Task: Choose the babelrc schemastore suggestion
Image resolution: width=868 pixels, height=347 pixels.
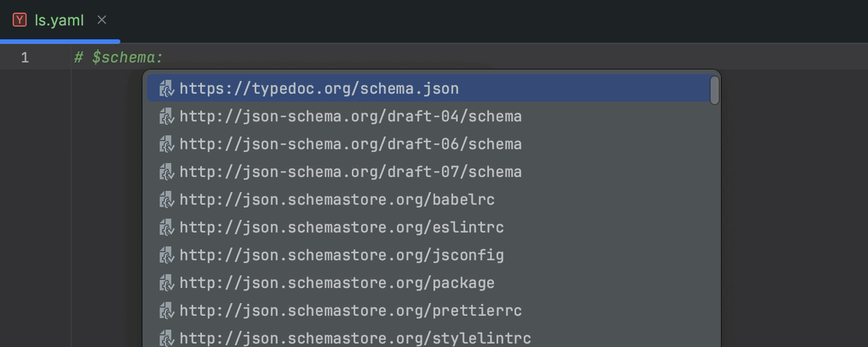Action: tap(336, 199)
